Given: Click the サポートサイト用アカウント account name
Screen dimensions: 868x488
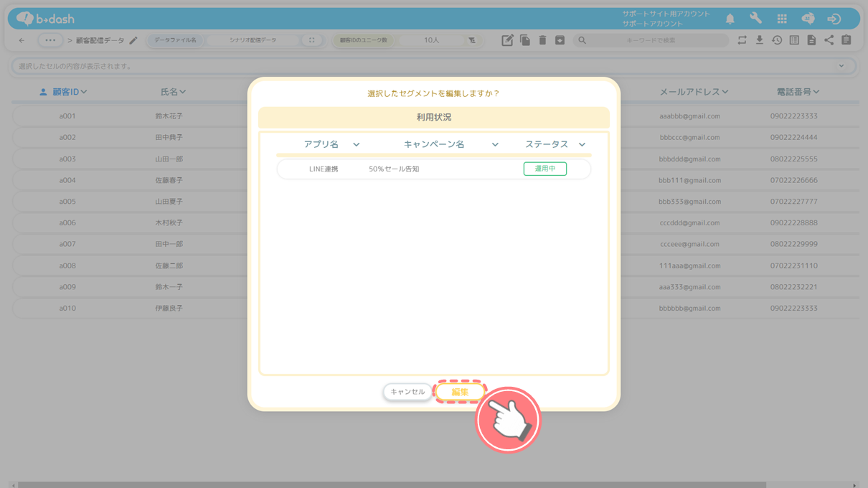Looking at the screenshot, I should (x=666, y=14).
